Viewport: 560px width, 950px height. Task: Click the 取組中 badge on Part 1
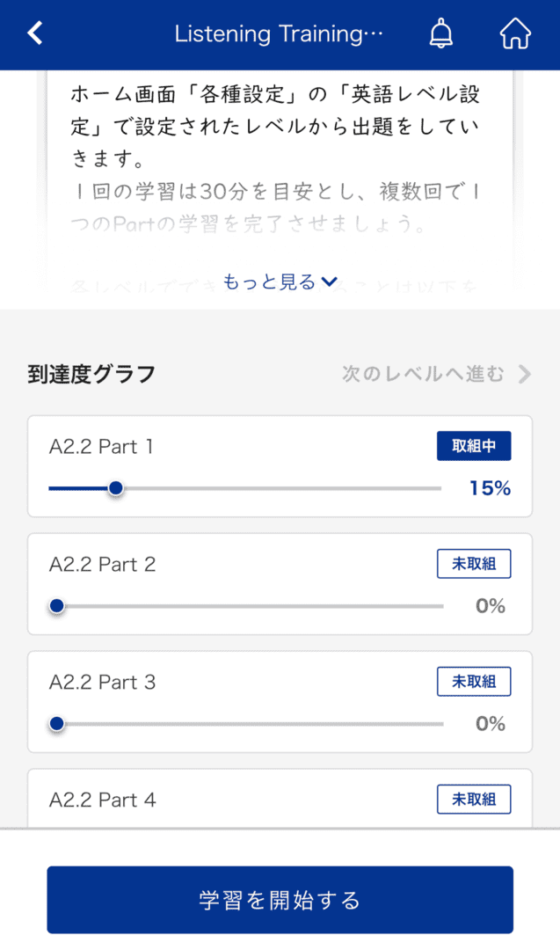coord(474,446)
